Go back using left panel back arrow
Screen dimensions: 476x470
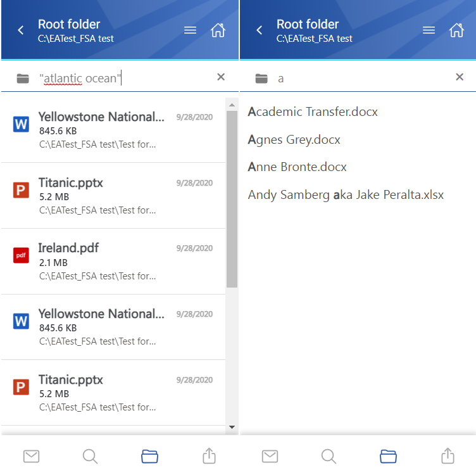[21, 30]
